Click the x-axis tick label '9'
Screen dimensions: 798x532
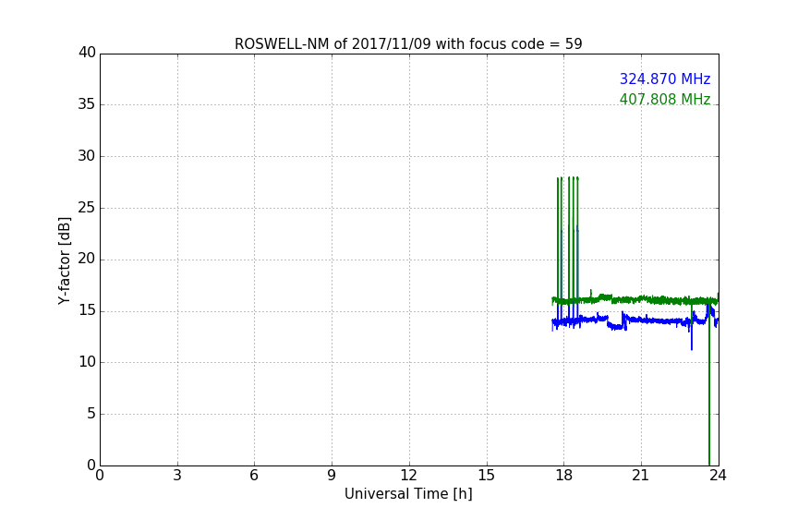pyautogui.click(x=332, y=476)
